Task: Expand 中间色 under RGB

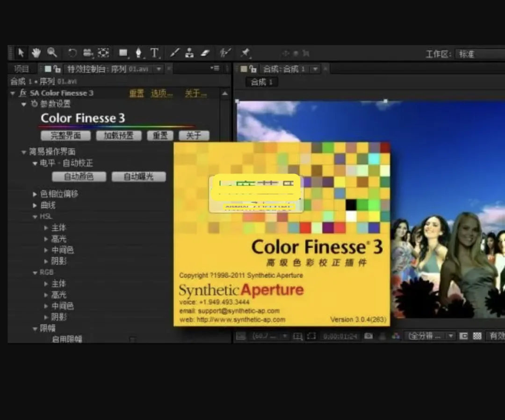Action: point(46,306)
